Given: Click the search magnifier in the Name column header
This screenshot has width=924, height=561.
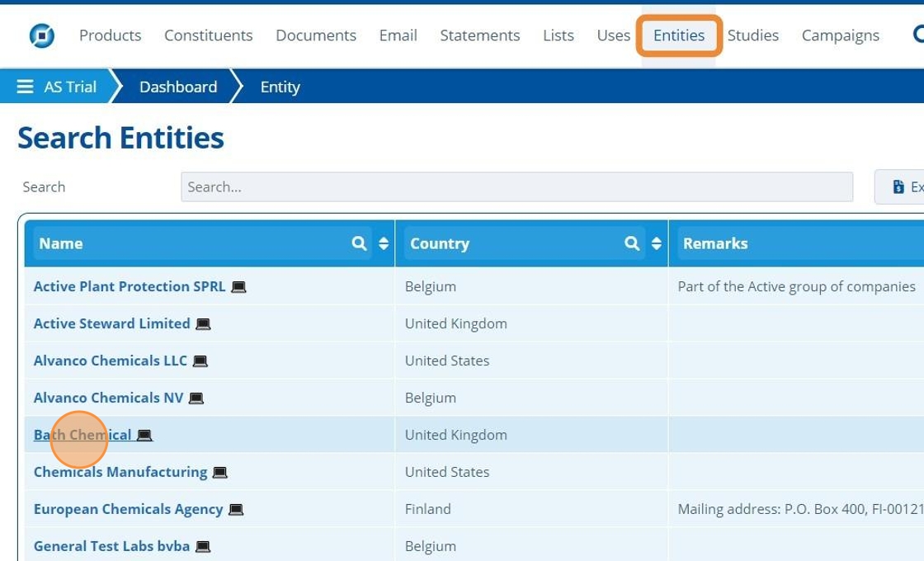Looking at the screenshot, I should pos(359,243).
